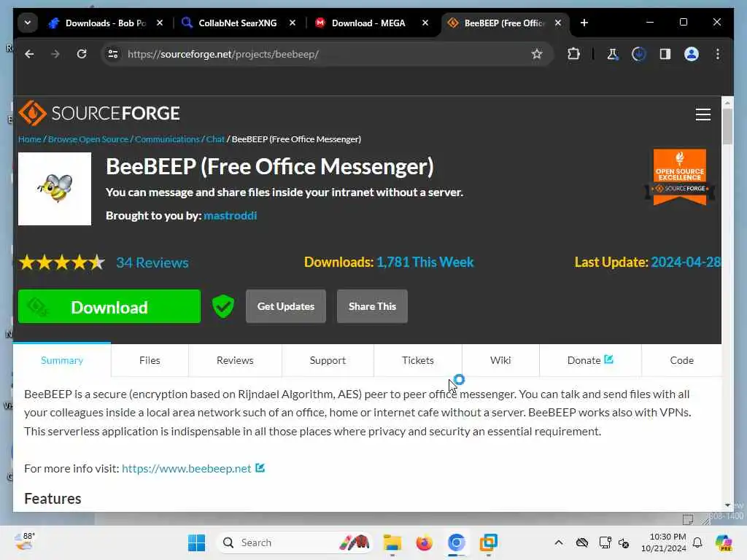Open the SourceForge hamburger menu

click(703, 114)
